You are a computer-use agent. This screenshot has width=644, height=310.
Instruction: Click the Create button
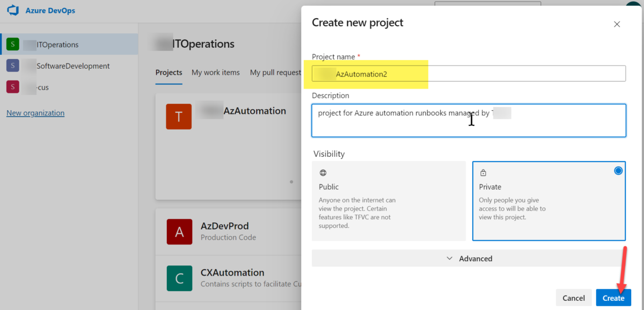[x=613, y=298]
